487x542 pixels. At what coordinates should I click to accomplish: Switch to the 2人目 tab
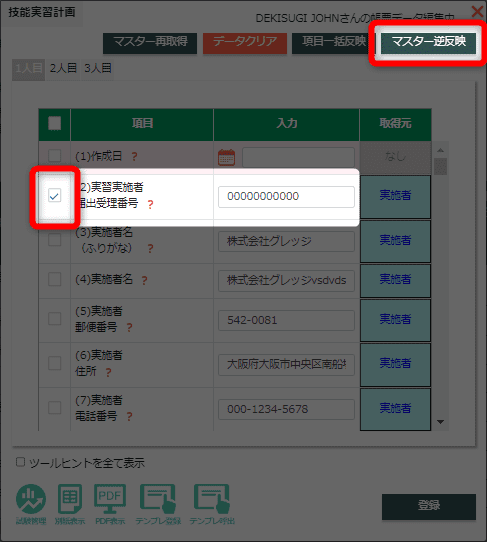pos(63,68)
